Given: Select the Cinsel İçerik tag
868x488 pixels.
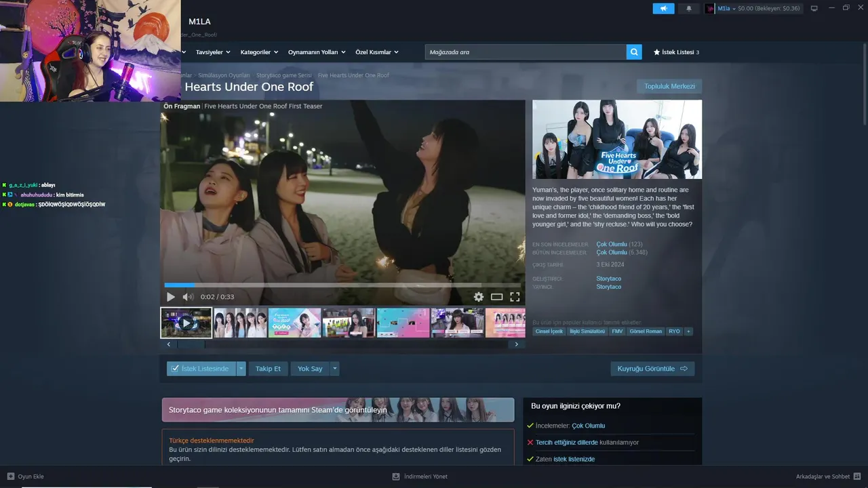Looking at the screenshot, I should point(549,331).
